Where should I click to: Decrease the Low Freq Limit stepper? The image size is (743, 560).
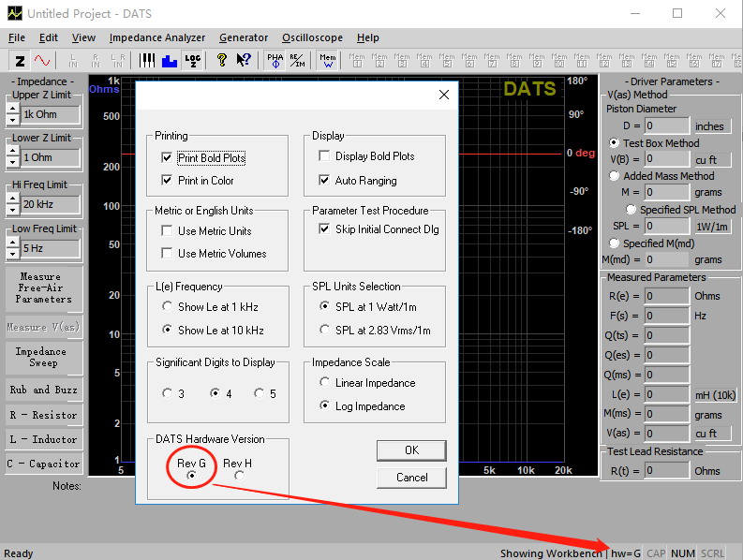pos(12,256)
